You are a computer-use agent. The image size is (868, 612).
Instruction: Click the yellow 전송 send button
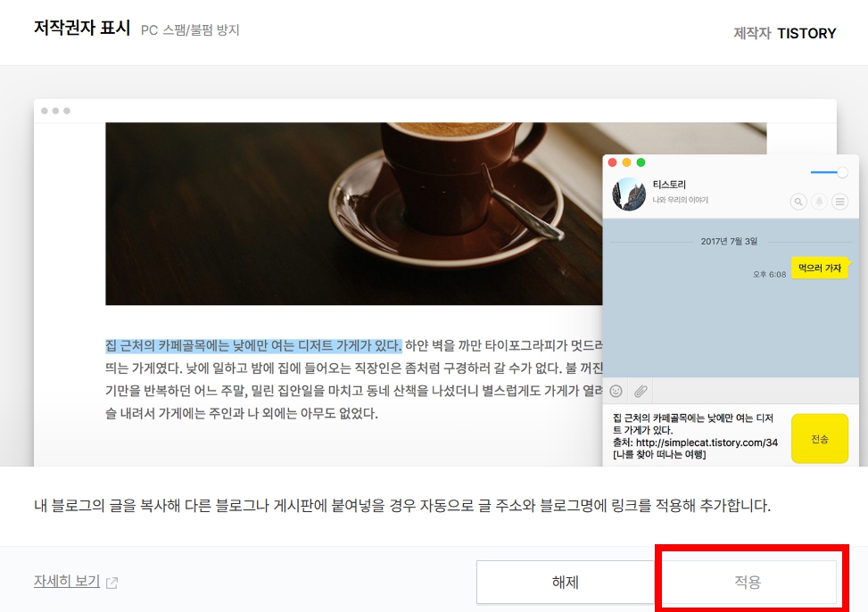pyautogui.click(x=820, y=439)
